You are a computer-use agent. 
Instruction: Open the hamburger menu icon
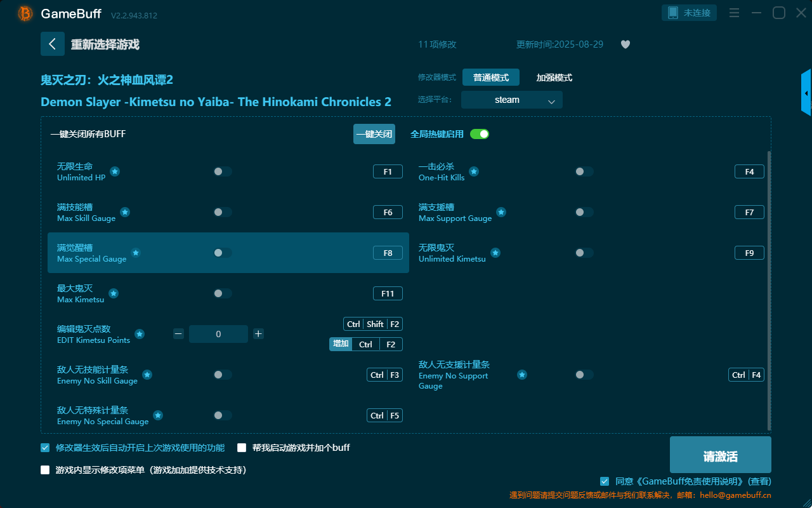[734, 13]
